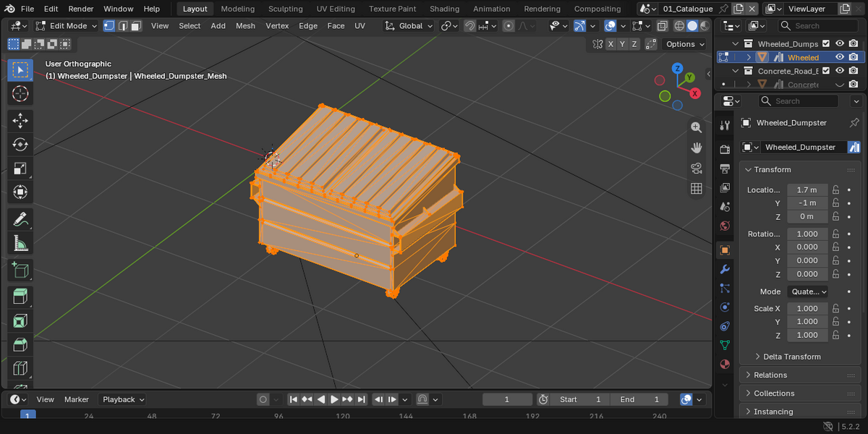Choose the Rotate tool

pyautogui.click(x=20, y=145)
